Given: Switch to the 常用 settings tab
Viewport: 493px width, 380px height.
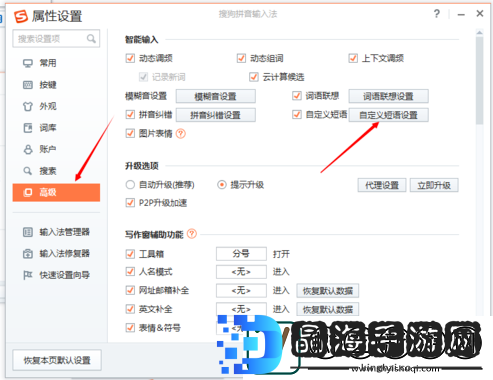Looking at the screenshot, I should pyautogui.click(x=56, y=63).
